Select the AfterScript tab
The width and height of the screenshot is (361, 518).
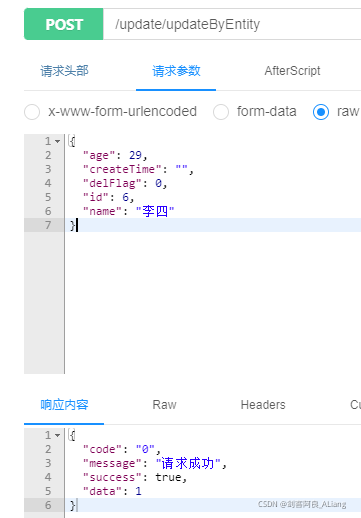tap(292, 71)
